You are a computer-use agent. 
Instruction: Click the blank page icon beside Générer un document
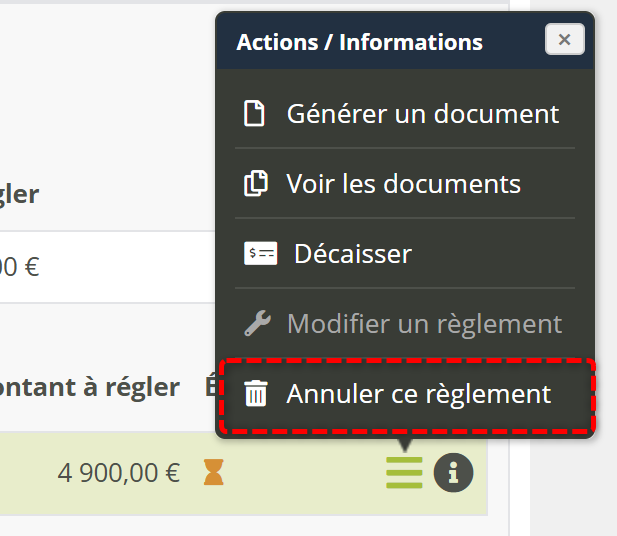(x=256, y=114)
